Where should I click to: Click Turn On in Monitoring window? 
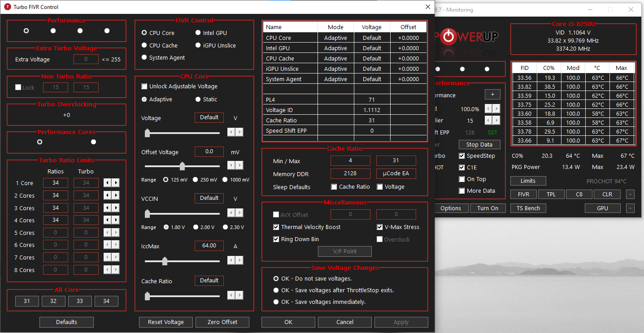(x=487, y=208)
